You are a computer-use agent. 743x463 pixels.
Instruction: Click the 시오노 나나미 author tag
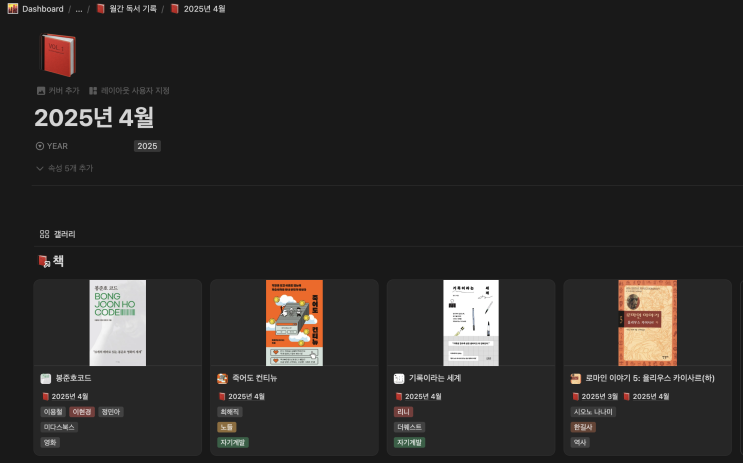593,412
